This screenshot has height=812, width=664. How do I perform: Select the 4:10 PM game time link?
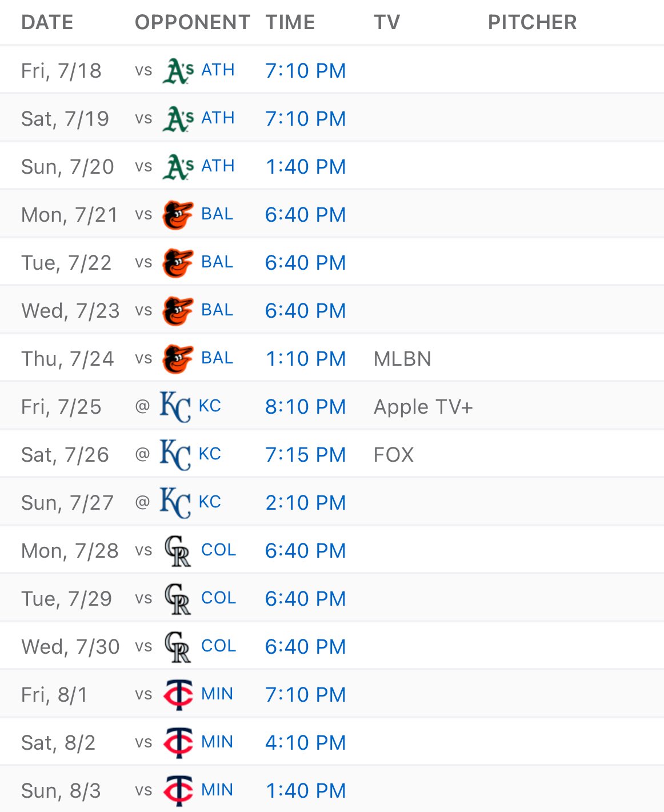click(x=306, y=743)
